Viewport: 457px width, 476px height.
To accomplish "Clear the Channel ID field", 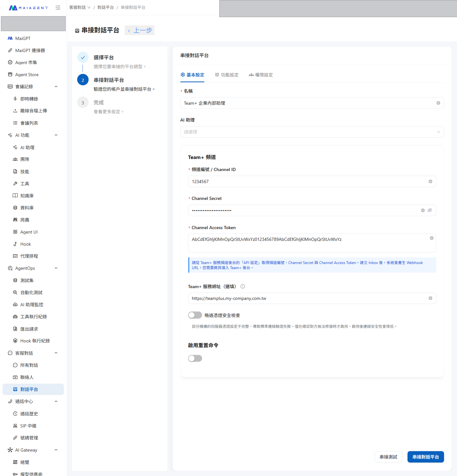I will 430,182.
